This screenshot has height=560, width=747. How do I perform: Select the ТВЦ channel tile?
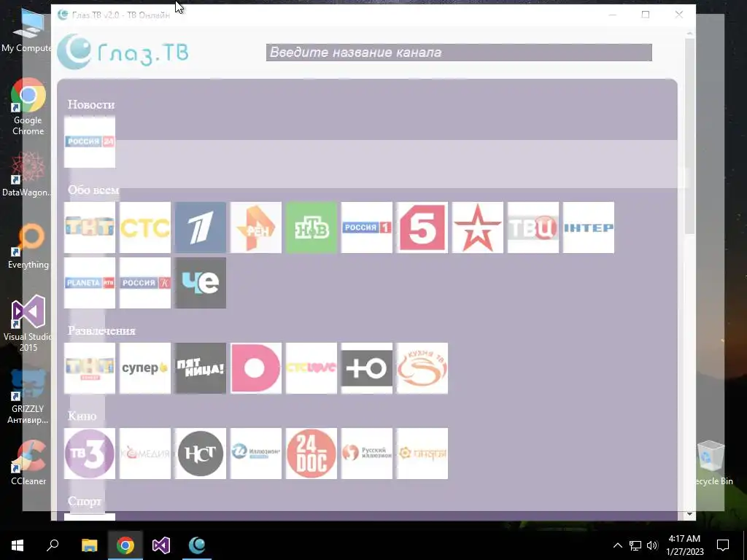pyautogui.click(x=533, y=227)
